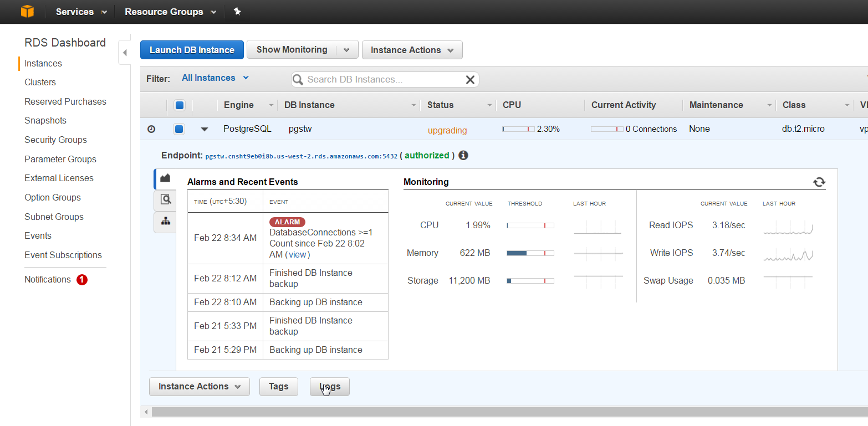Sort by DB Instance column arrow
868x426 pixels.
414,105
